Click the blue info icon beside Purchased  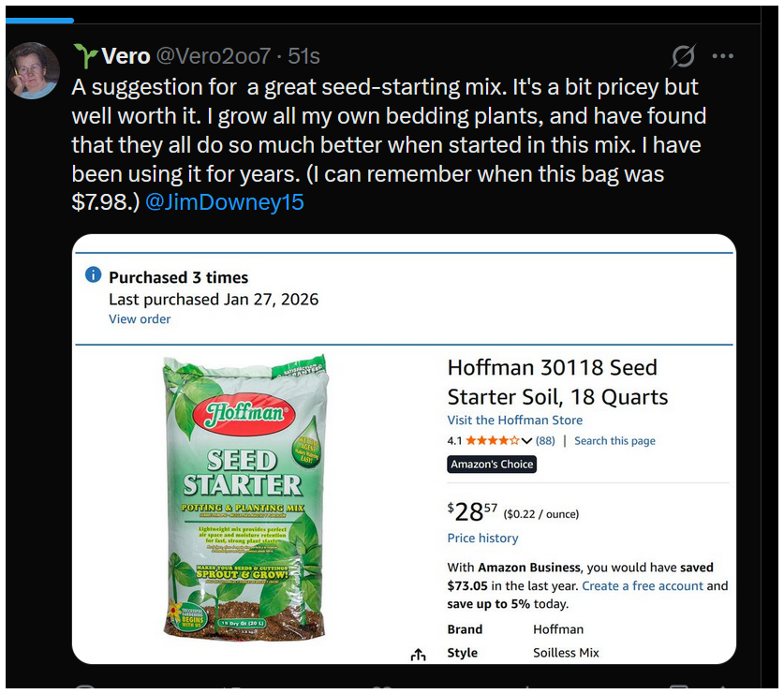pos(93,275)
